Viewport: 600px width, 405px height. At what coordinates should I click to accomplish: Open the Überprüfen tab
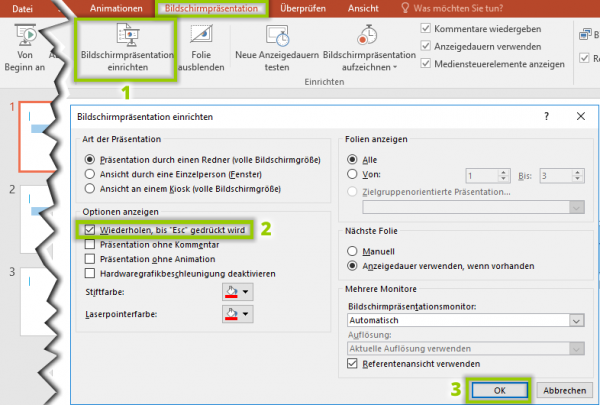pyautogui.click(x=303, y=8)
